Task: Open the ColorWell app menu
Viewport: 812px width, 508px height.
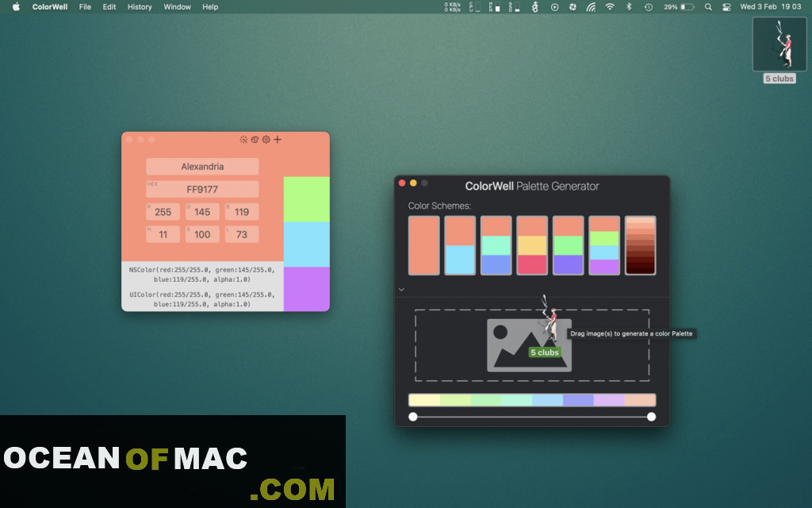Action: click(50, 6)
